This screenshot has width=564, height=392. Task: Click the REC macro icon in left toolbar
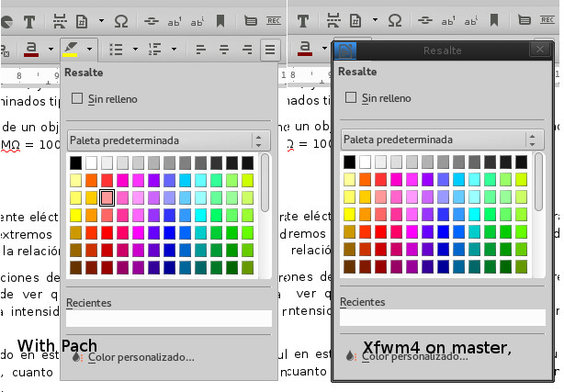tap(273, 19)
